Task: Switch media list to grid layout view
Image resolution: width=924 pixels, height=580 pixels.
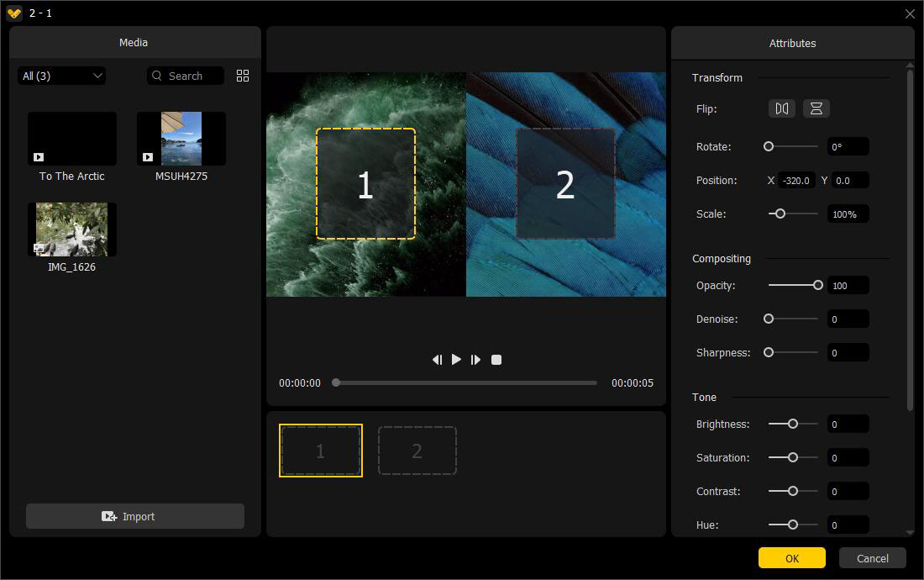Action: coord(243,75)
